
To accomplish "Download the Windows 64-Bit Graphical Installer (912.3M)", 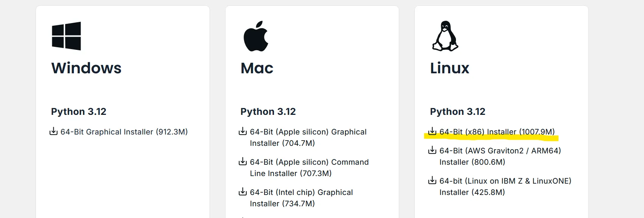I will pyautogui.click(x=124, y=132).
